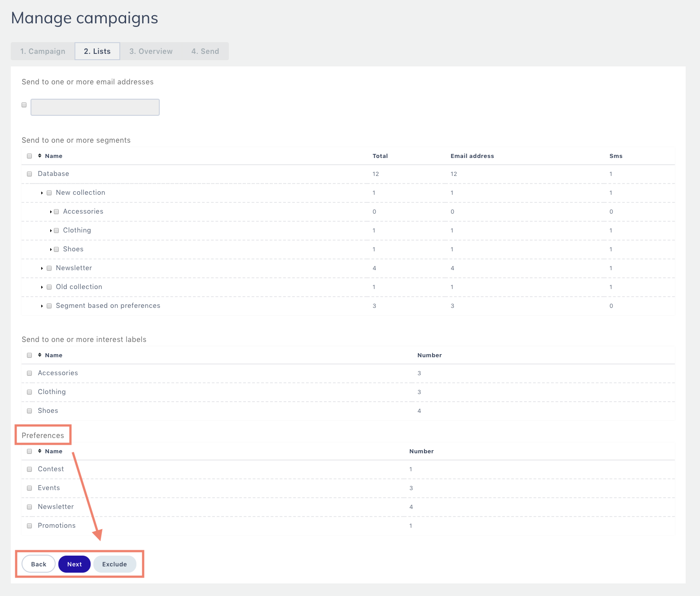700x596 pixels.
Task: Expand the New collection segment
Action: coord(42,193)
